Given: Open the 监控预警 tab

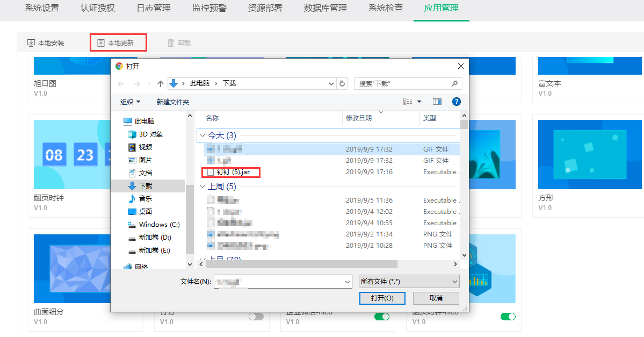Looking at the screenshot, I should coord(209,8).
